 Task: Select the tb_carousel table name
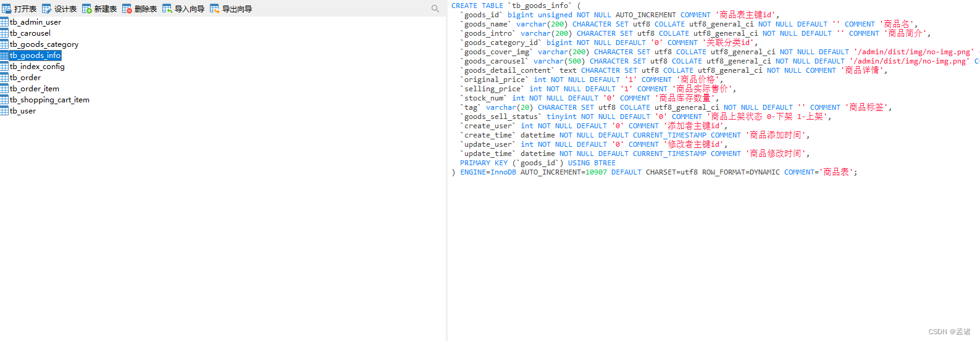[x=30, y=33]
